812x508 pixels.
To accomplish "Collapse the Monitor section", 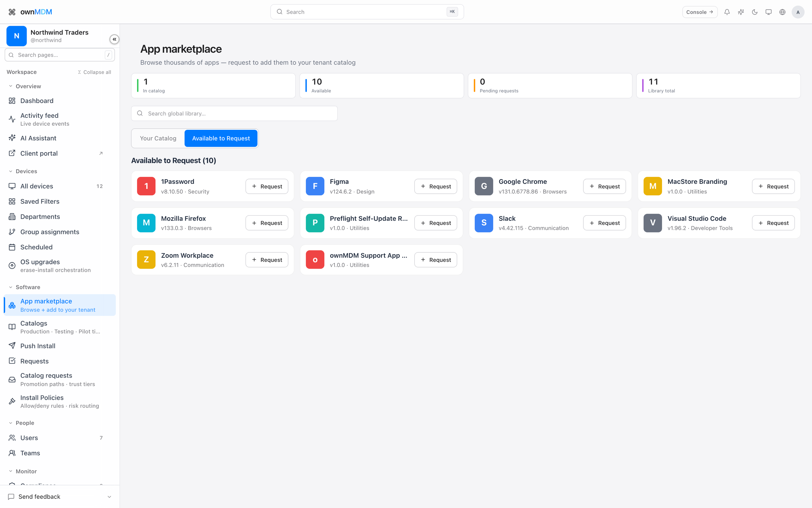I will coord(23,471).
